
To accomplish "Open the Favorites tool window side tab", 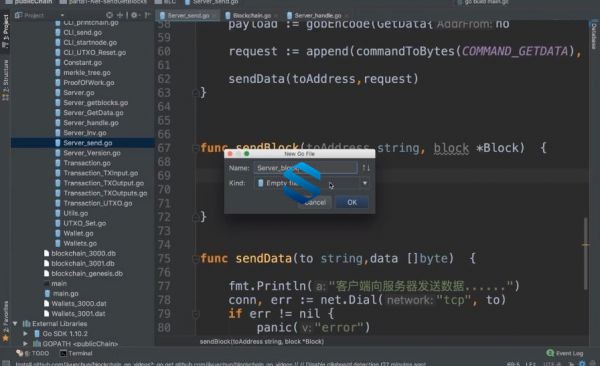I will [5, 321].
